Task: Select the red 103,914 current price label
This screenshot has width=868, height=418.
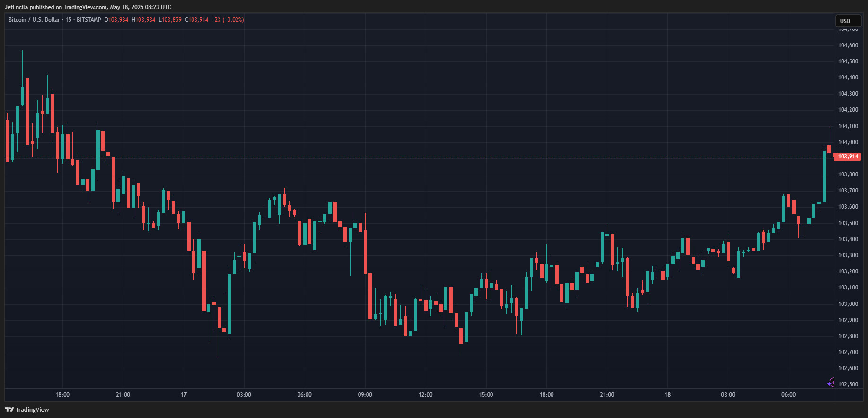Action: point(848,157)
